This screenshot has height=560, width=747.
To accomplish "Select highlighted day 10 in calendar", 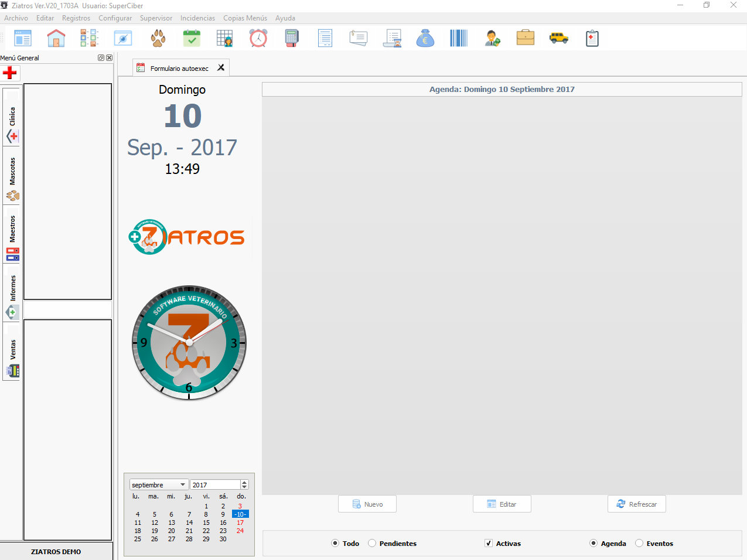I will 240,514.
